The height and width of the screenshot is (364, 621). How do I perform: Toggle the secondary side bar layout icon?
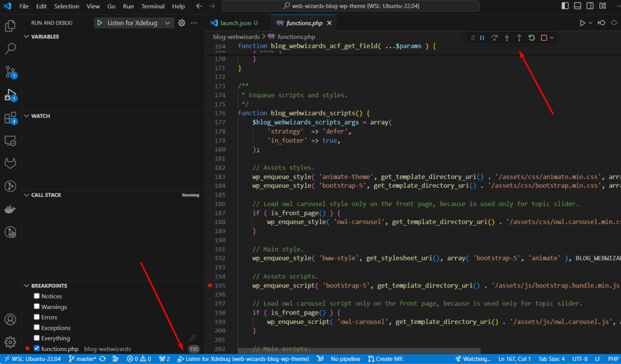(590, 6)
